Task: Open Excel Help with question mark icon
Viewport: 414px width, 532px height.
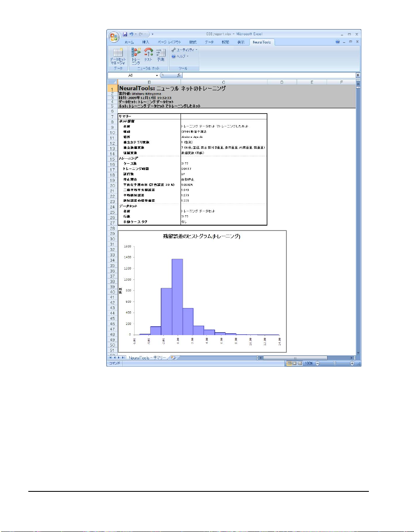Action: 338,42
